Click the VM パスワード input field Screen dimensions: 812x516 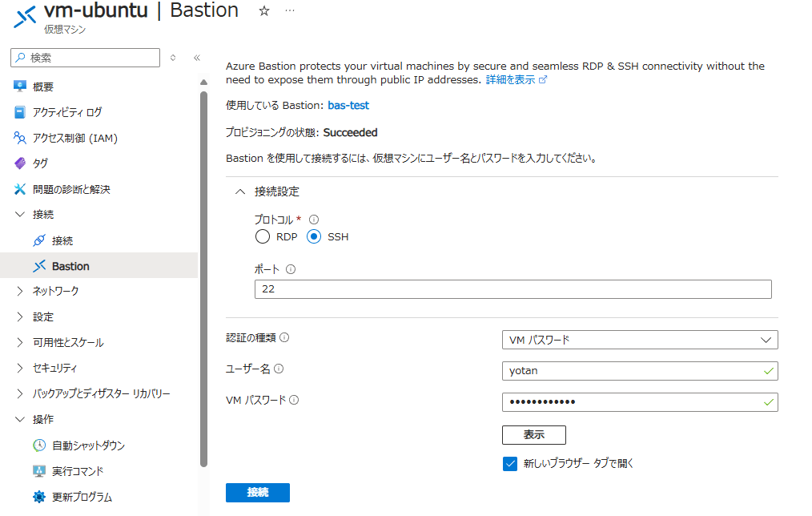pos(640,402)
